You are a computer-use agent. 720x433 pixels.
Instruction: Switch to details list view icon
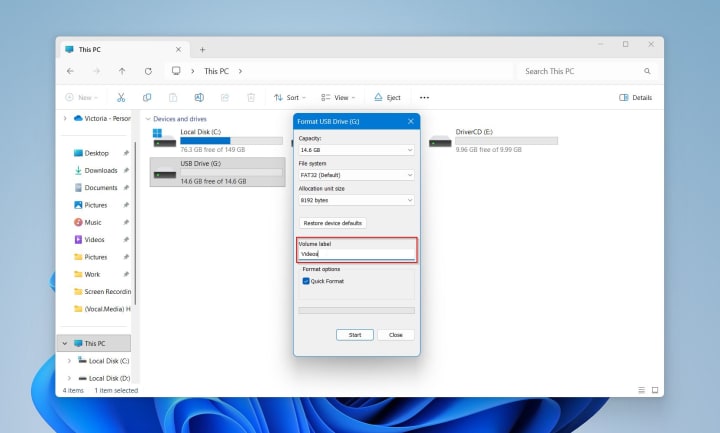[641, 390]
